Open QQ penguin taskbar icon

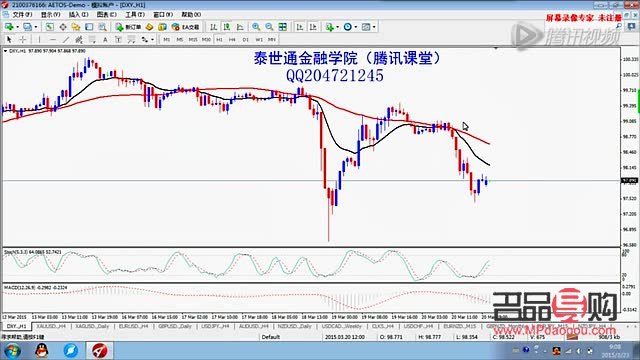coord(42,351)
